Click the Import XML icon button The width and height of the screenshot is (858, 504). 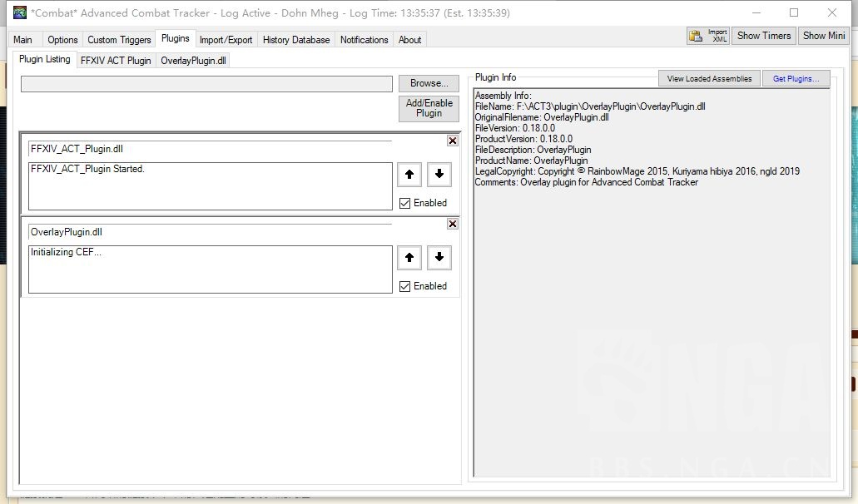[x=707, y=36]
